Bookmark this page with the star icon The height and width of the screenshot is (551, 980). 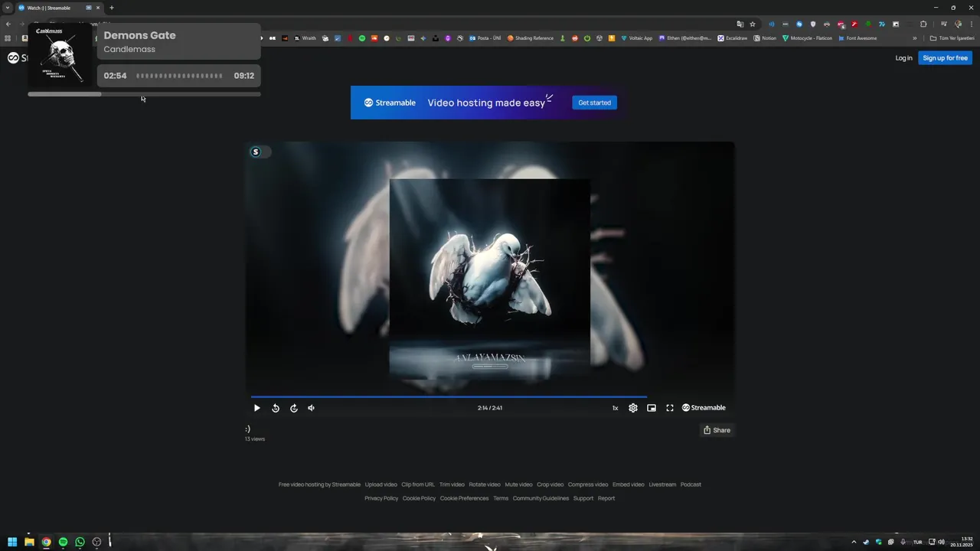[753, 24]
